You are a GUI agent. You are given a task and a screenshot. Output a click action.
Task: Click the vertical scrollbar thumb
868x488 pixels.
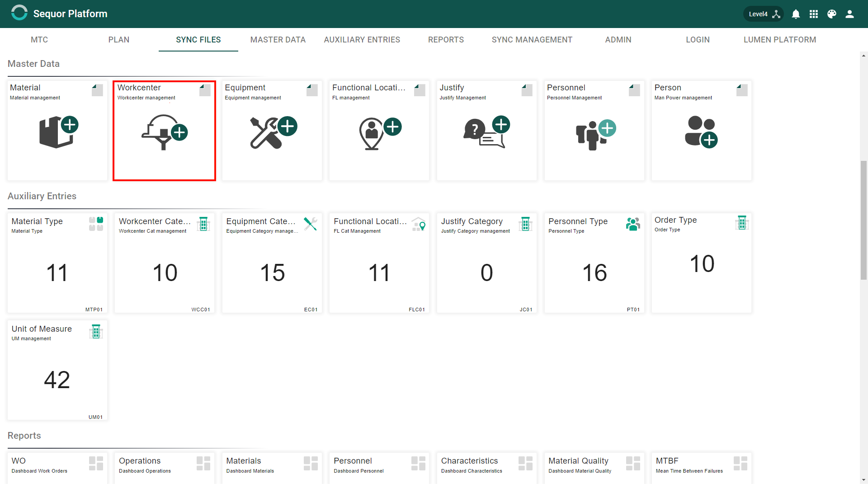click(863, 220)
